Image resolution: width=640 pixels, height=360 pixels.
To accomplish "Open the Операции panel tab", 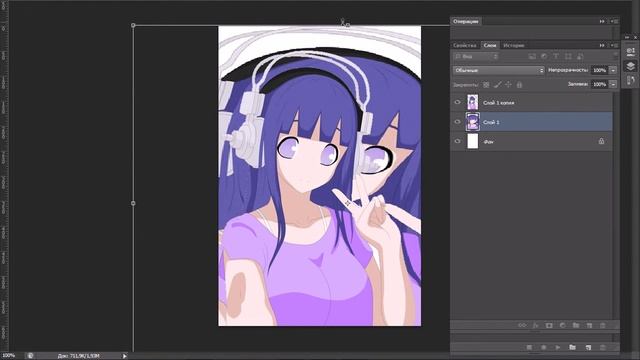I will [x=466, y=22].
